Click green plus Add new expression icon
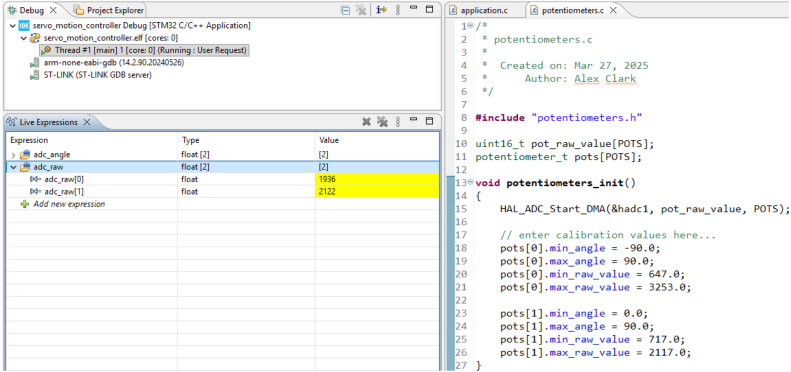The image size is (791, 372). click(25, 204)
